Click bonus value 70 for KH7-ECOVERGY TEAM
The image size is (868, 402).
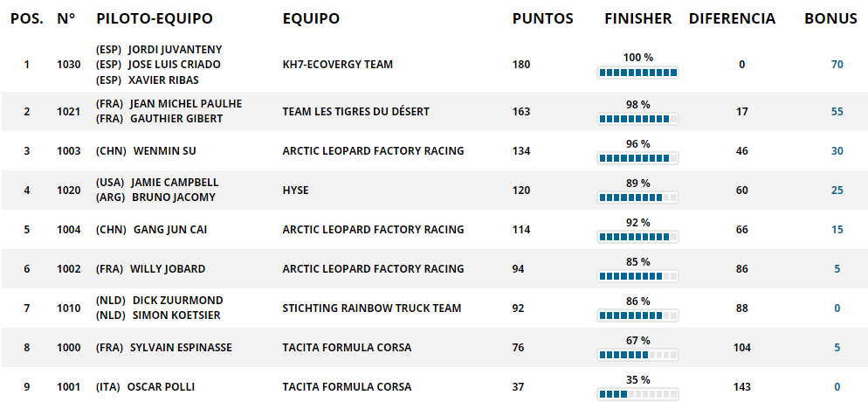[837, 65]
